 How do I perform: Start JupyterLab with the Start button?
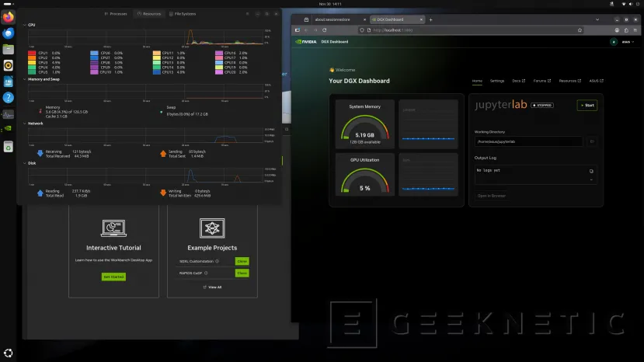coord(587,105)
